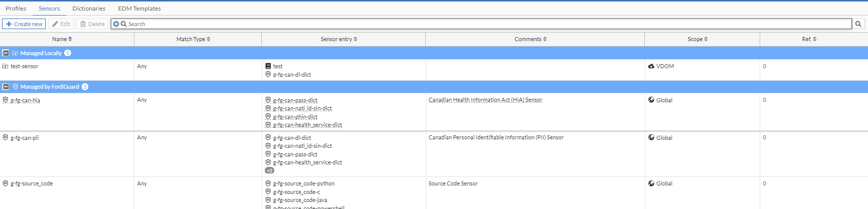Collapse the Managed by FortiGuard group

(x=6, y=87)
